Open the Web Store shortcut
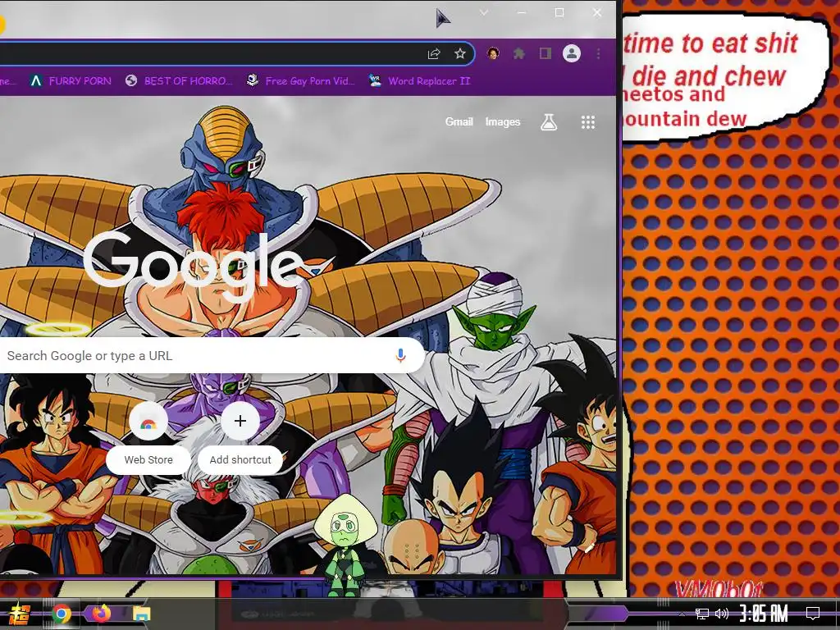The width and height of the screenshot is (840, 630). coord(148,440)
